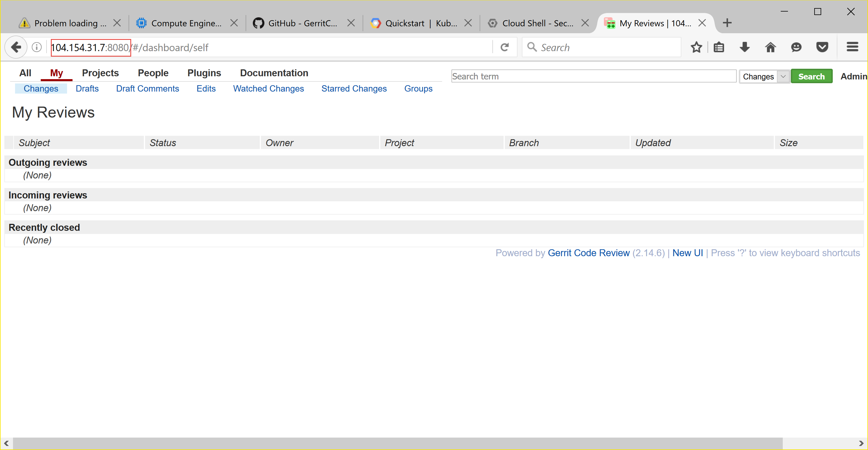Click the smiley face feedback icon
868x450 pixels.
796,47
